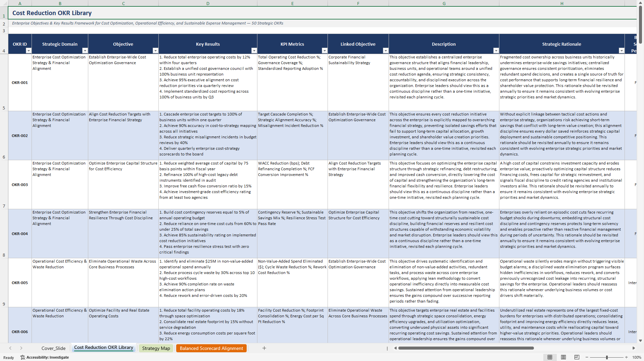The width and height of the screenshot is (644, 361).
Task: Select the WACC Reduction KPI metrics cell
Action: (292, 185)
